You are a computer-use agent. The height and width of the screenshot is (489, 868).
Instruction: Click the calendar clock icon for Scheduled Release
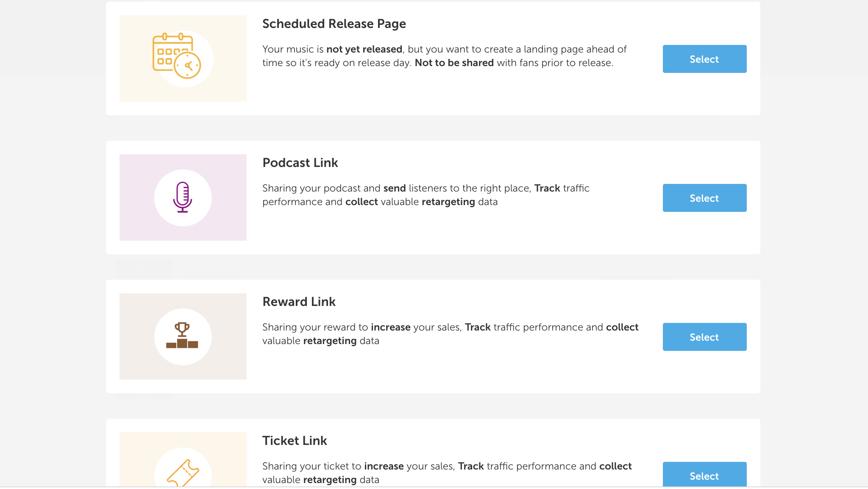177,56
